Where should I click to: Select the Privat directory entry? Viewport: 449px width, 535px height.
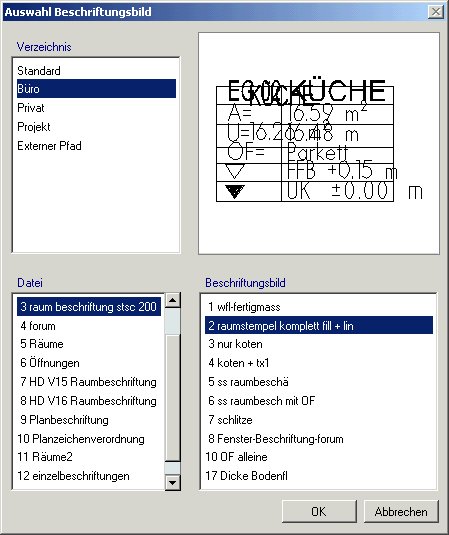31,108
